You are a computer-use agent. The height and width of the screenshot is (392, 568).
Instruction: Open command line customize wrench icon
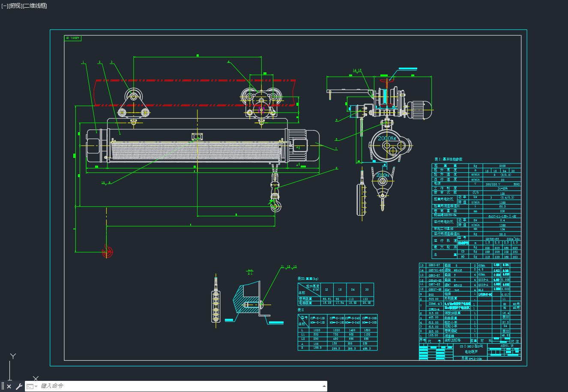[19, 386]
